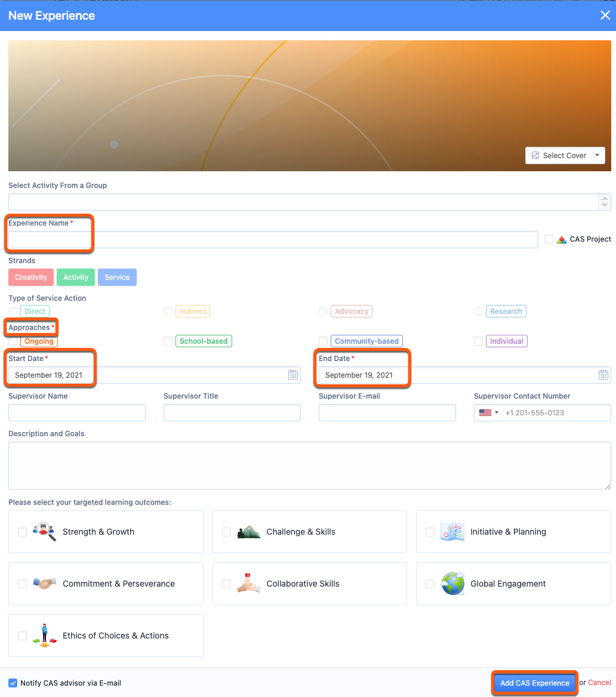The height and width of the screenshot is (697, 616).
Task: Check Ethics of Choices & Actions outcome
Action: (22, 636)
